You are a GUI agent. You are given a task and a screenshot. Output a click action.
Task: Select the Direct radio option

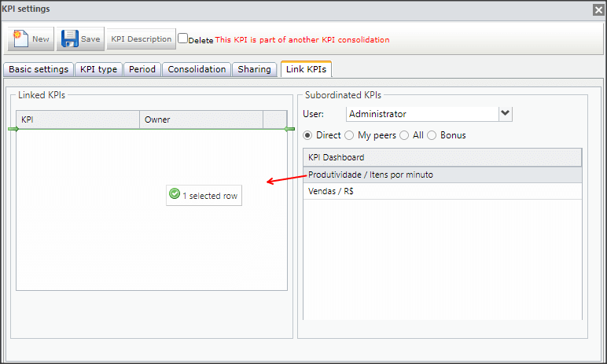(307, 135)
